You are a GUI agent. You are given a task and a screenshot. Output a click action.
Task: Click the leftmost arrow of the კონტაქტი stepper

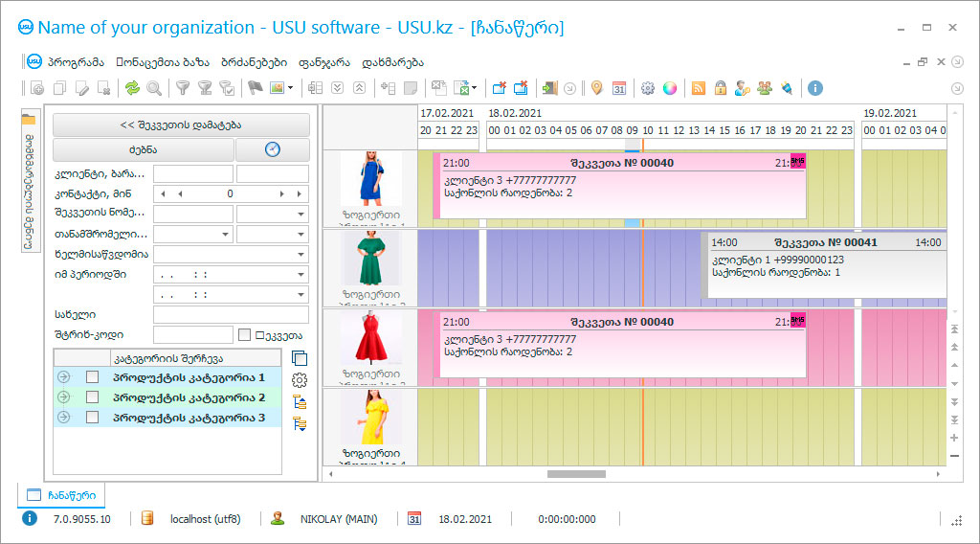click(163, 193)
